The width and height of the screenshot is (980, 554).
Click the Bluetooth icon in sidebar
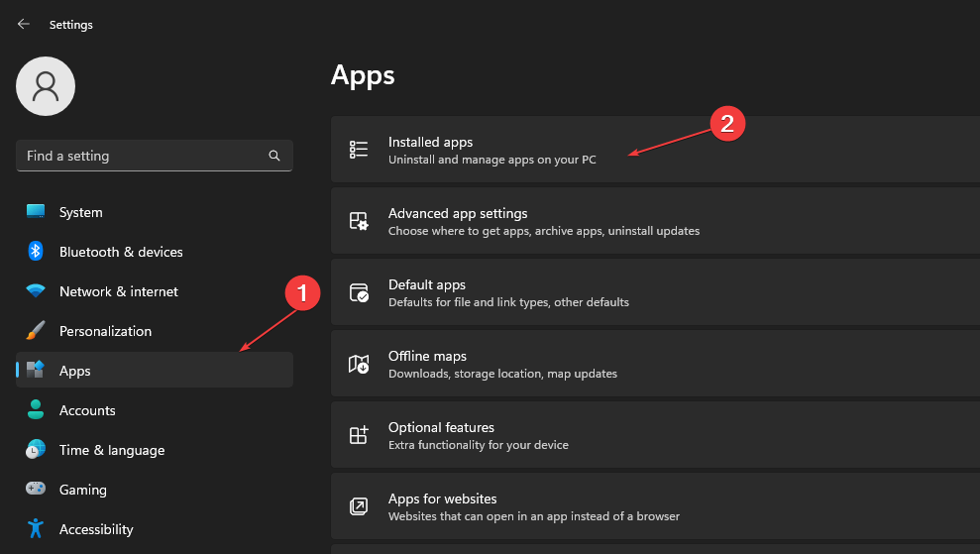[36, 252]
